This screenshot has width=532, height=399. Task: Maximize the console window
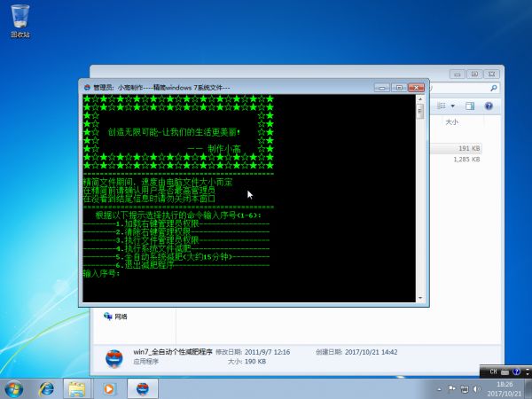399,88
